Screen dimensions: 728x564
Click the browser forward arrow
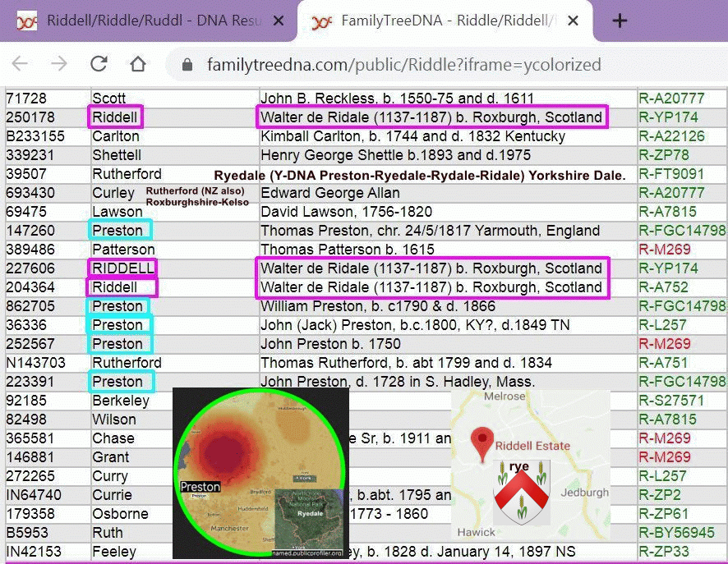click(x=59, y=63)
